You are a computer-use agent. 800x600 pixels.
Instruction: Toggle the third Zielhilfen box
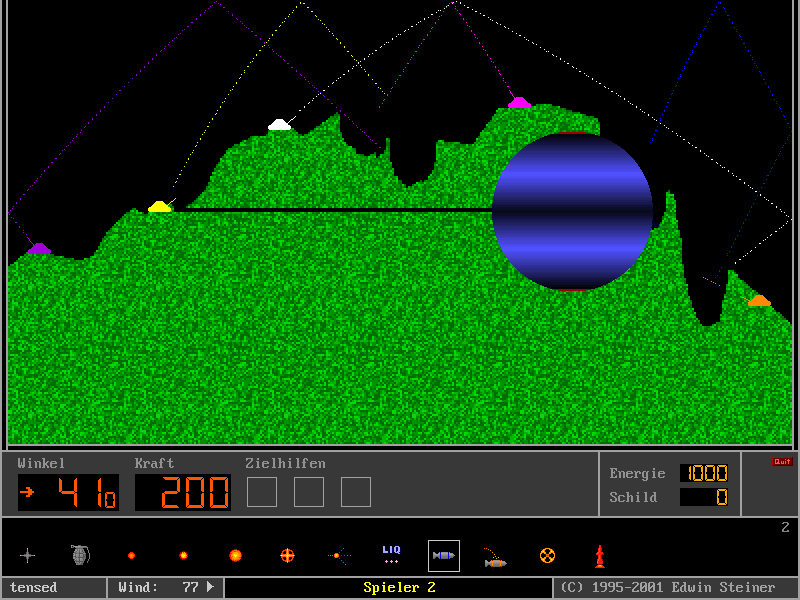coord(356,492)
